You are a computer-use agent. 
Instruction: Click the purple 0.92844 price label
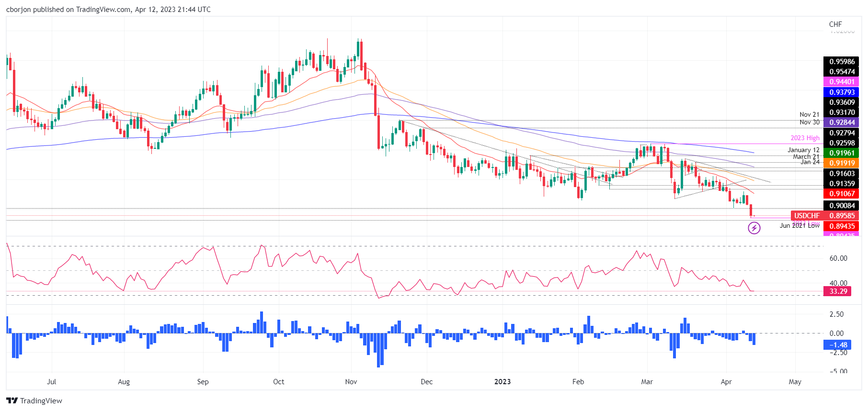click(842, 122)
